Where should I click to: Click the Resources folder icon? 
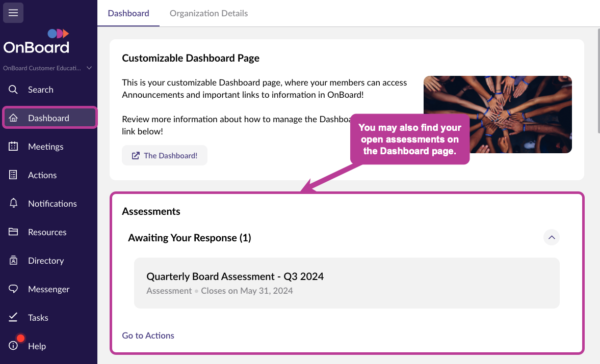pos(13,232)
